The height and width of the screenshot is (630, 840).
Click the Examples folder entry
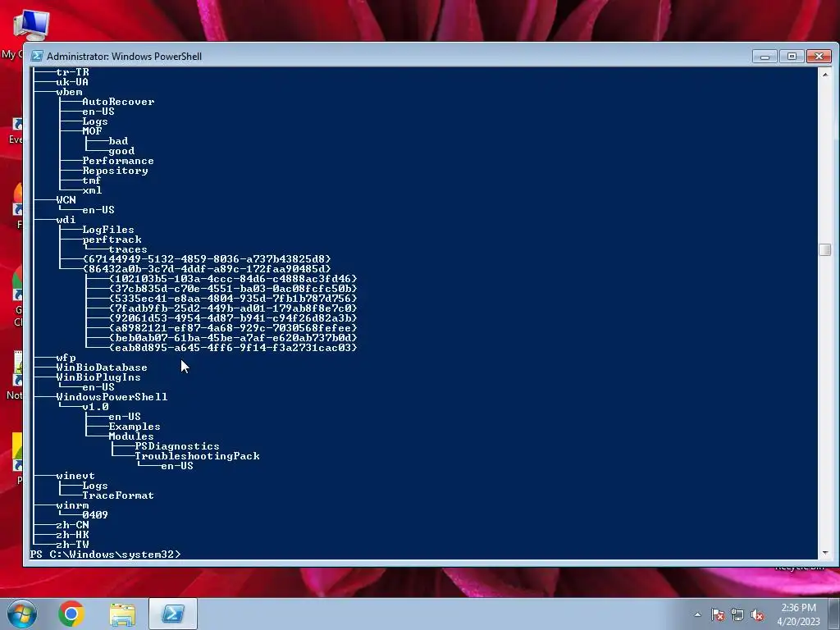click(x=135, y=427)
